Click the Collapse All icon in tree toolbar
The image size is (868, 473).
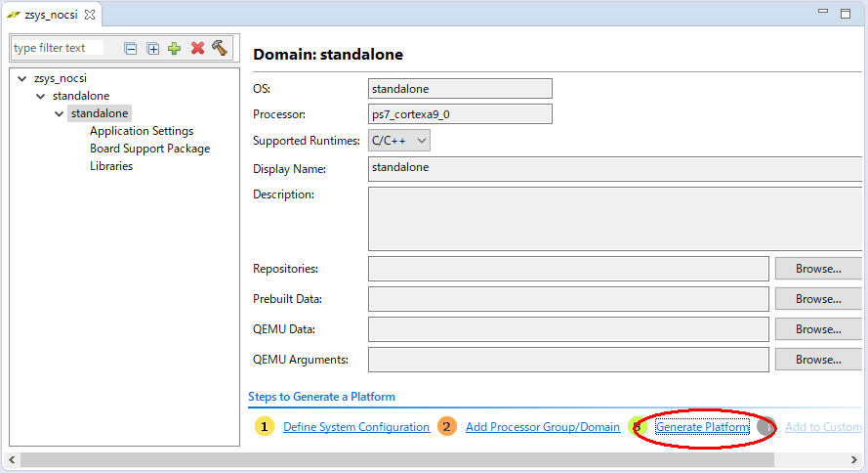pos(131,48)
